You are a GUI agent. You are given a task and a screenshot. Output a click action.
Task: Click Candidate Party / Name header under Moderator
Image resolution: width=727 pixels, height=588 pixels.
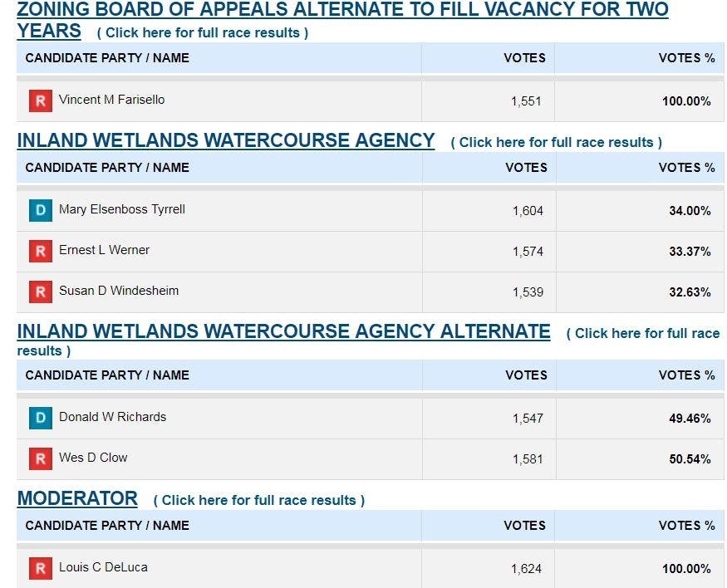[x=107, y=525]
